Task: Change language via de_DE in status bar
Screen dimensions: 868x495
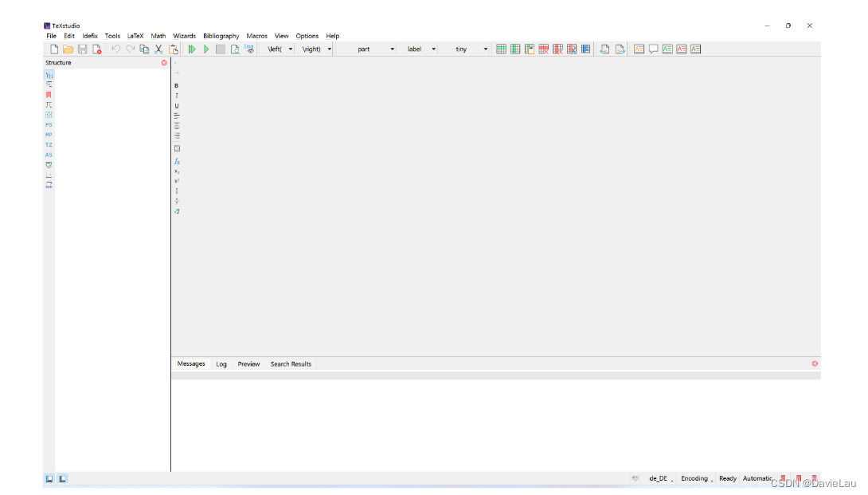Action: [x=661, y=478]
